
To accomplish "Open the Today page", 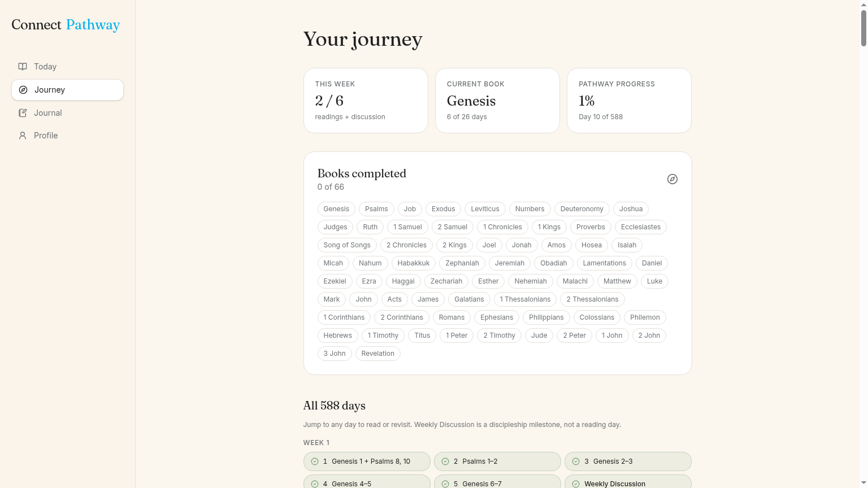I will (x=67, y=67).
